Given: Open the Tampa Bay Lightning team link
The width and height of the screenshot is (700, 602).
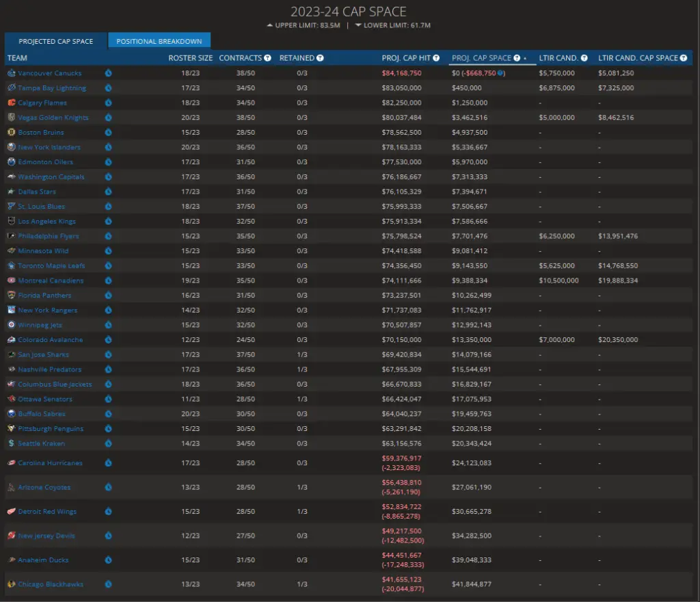Looking at the screenshot, I should [x=52, y=88].
